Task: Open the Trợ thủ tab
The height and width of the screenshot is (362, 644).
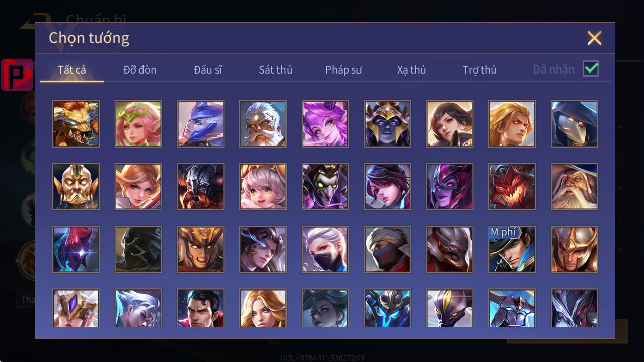Action: pos(480,70)
